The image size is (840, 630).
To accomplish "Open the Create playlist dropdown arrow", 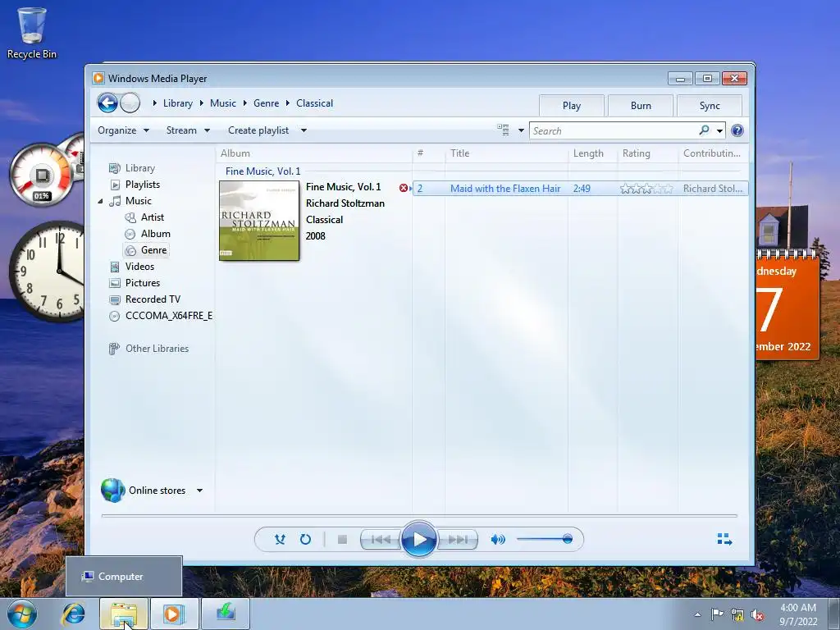I will (x=304, y=130).
